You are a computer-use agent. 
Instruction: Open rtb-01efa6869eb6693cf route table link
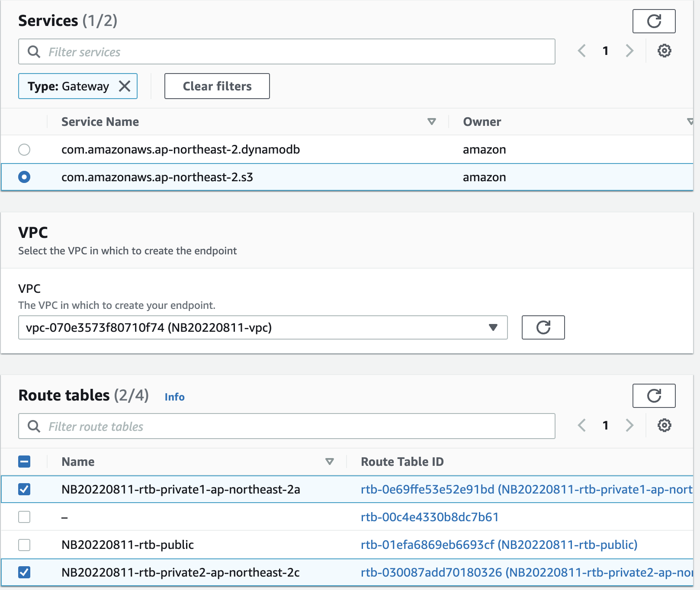tap(499, 545)
